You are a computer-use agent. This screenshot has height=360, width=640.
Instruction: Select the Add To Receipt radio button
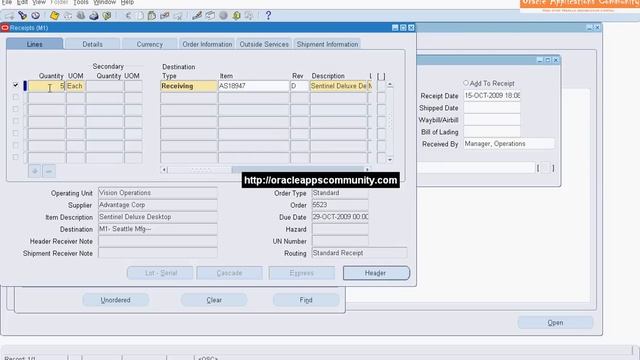(466, 83)
